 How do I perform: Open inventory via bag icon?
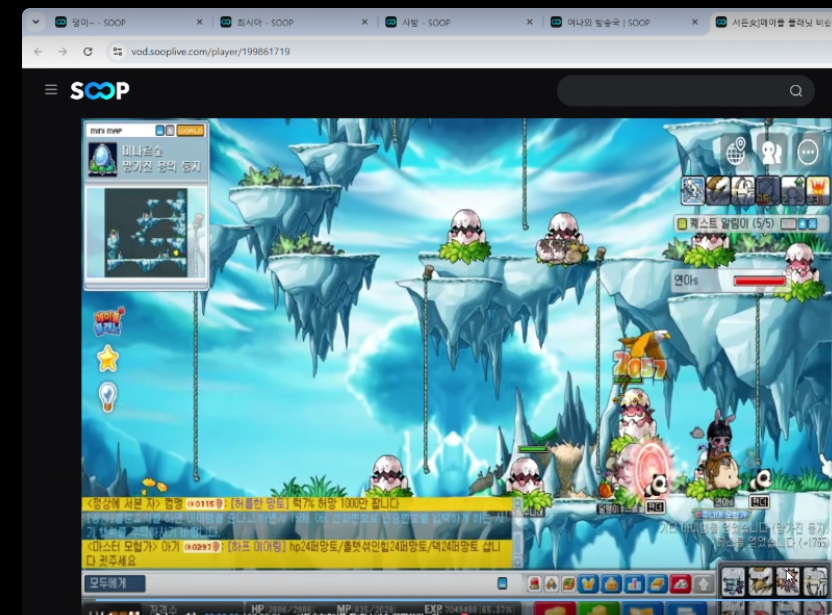point(611,584)
